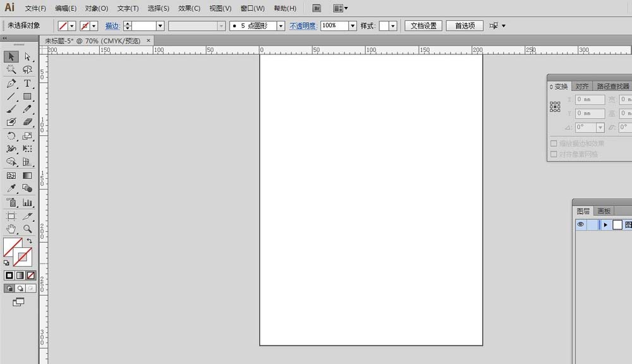Select the Shape Builder tool
This screenshot has width=632, height=364.
[x=11, y=162]
